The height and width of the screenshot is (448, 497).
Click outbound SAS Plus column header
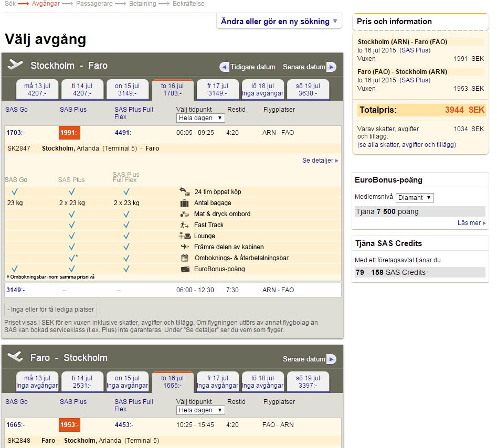(x=73, y=110)
